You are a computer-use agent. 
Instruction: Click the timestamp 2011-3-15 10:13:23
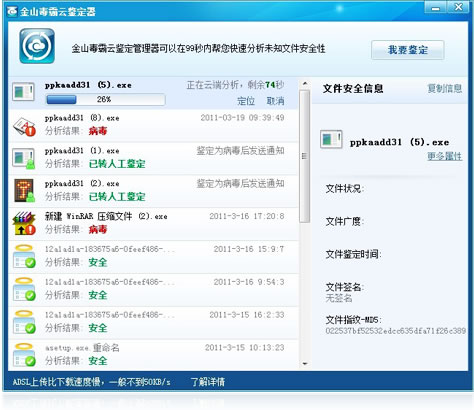[x=244, y=348]
